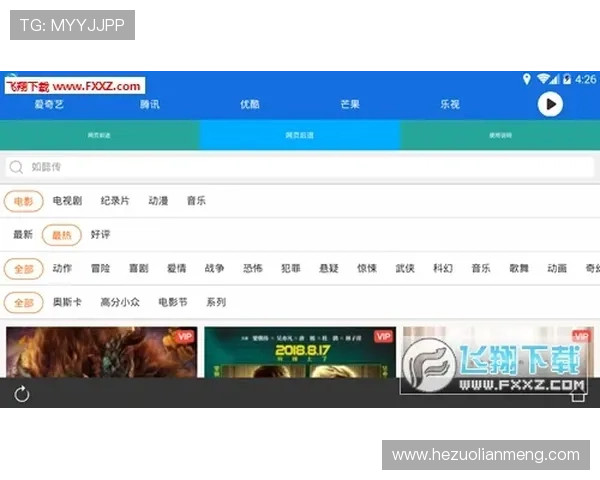Image resolution: width=600 pixels, height=480 pixels.
Task: Click the magnifier search icon
Action: tap(16, 167)
